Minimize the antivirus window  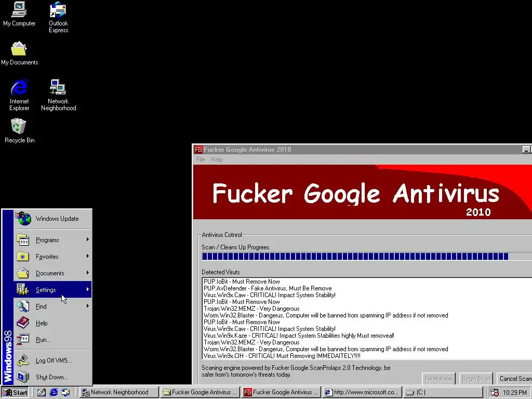pyautogui.click(x=526, y=150)
